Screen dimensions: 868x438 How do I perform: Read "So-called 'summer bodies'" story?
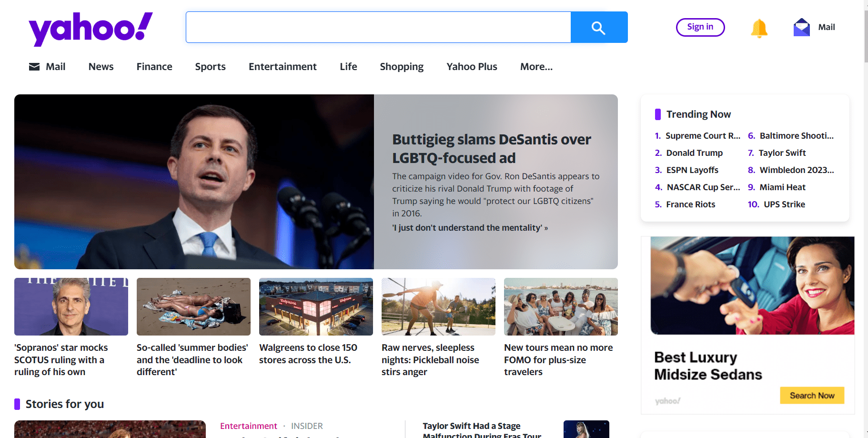(192, 360)
